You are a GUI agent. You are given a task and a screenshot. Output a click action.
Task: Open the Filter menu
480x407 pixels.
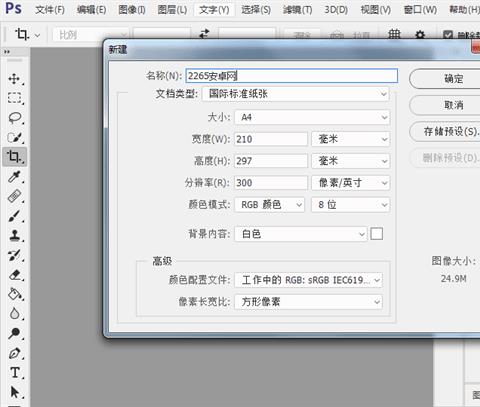[x=298, y=10]
